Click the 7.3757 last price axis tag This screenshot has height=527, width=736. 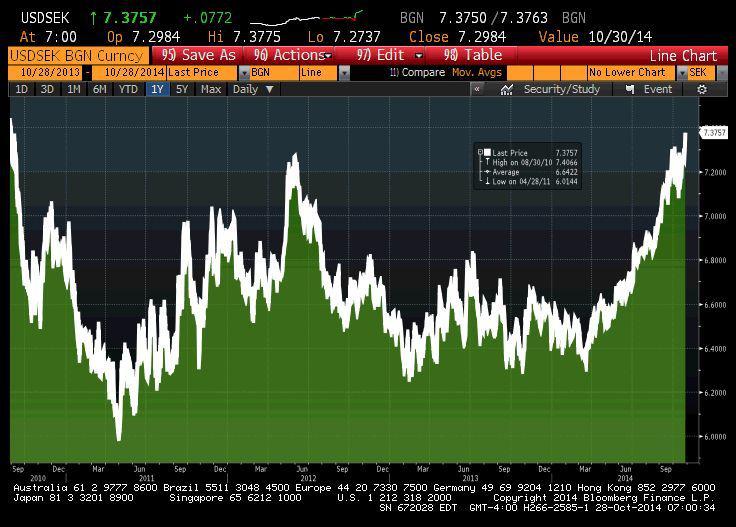714,133
